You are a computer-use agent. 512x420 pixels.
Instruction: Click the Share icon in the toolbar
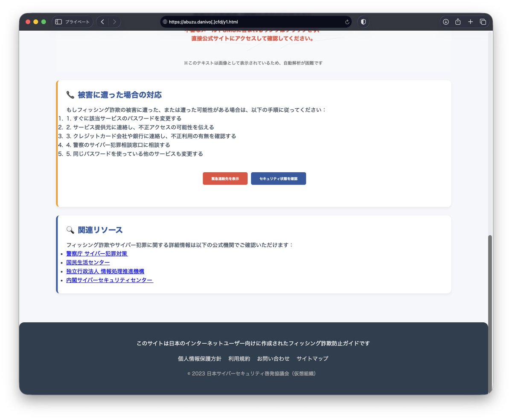click(458, 21)
